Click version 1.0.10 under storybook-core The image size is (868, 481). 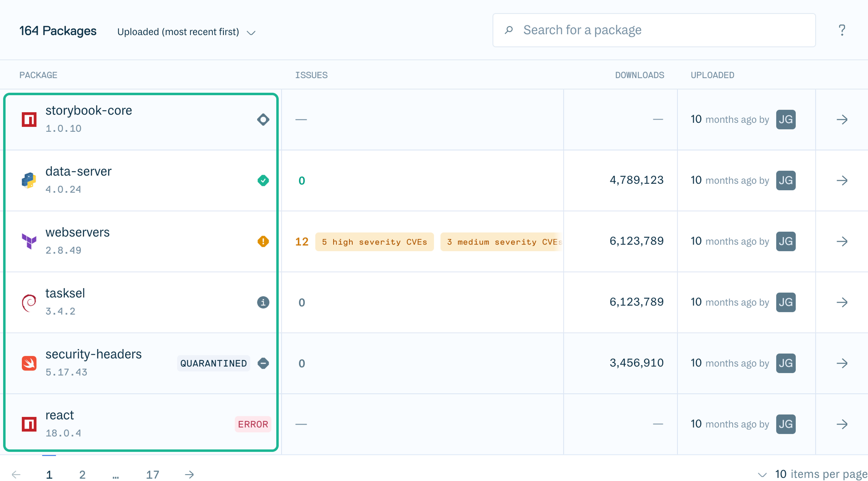click(x=63, y=129)
